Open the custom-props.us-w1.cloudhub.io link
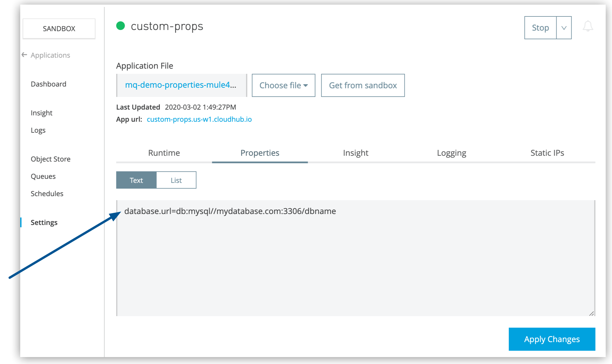 pyautogui.click(x=199, y=119)
